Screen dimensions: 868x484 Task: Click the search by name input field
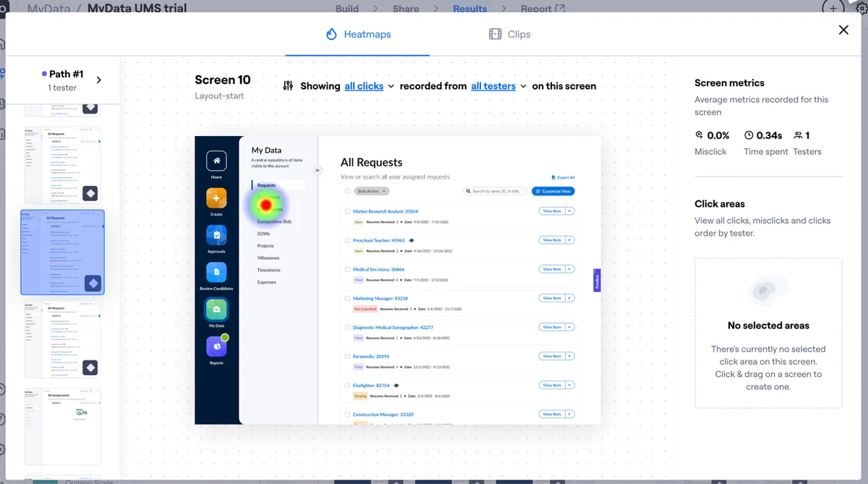(495, 191)
